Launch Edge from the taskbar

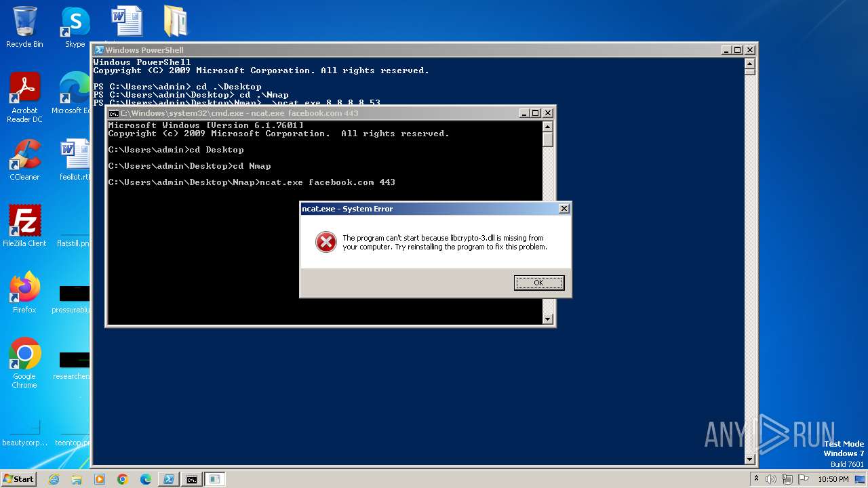click(146, 479)
